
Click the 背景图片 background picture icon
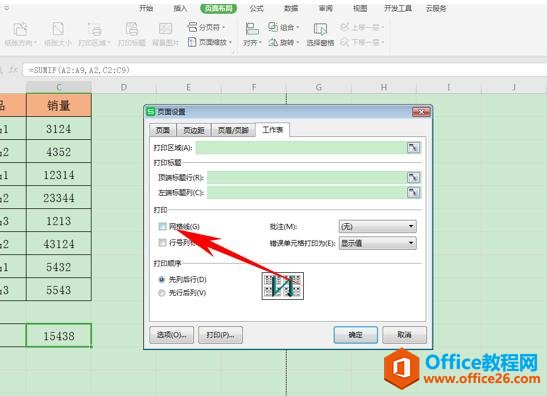click(x=165, y=29)
